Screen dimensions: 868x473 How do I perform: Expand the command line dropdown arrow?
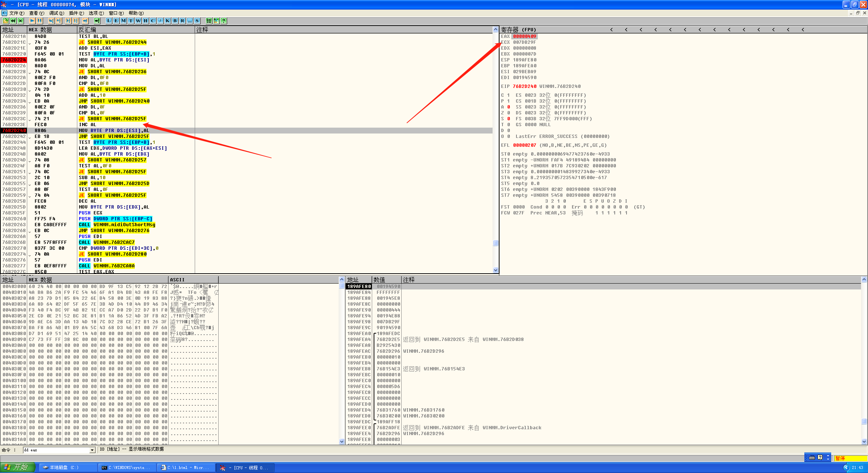pyautogui.click(x=92, y=450)
